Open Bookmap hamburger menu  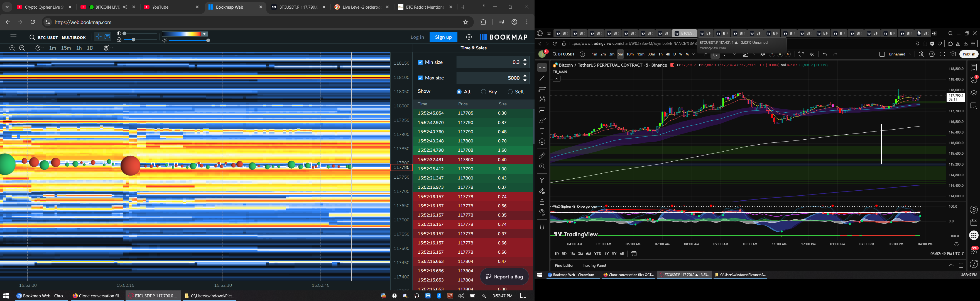pyautogui.click(x=13, y=37)
